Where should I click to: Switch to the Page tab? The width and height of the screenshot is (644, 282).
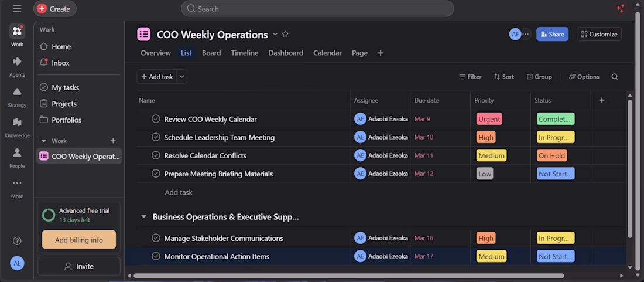(360, 53)
